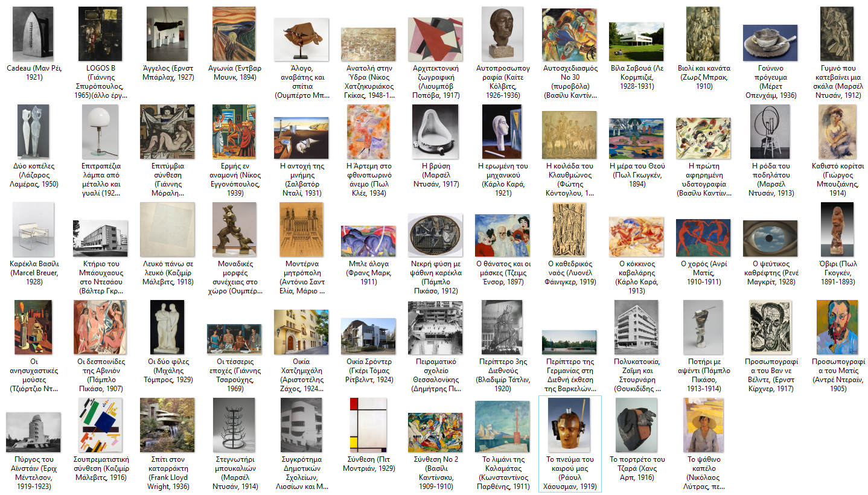Select the Αγωνία (Έντβαρ Μουνκ, 1894) thumbnail
Viewport: 868px width, 495px height.
point(234,34)
